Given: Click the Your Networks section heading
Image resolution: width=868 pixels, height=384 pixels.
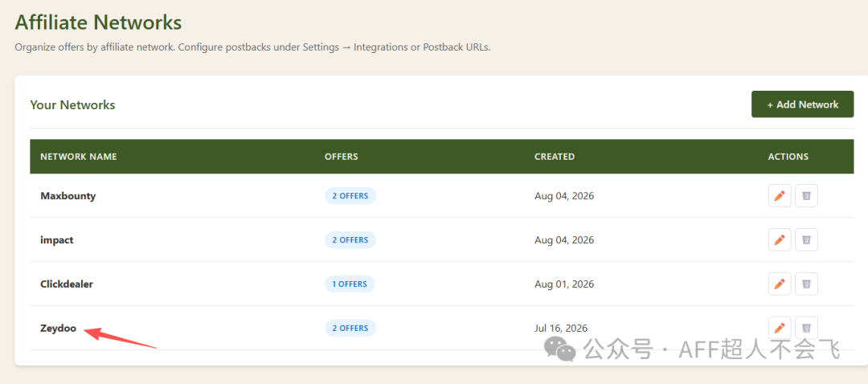Looking at the screenshot, I should (x=72, y=104).
